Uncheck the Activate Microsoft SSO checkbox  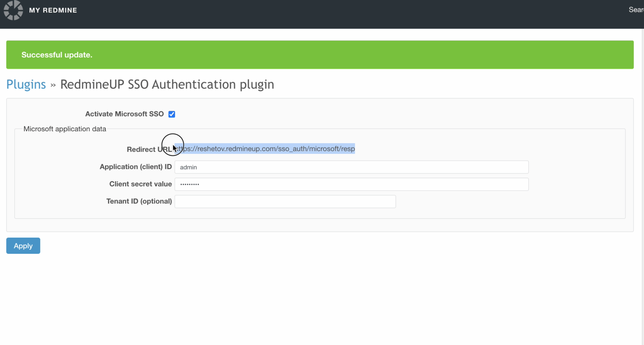172,114
